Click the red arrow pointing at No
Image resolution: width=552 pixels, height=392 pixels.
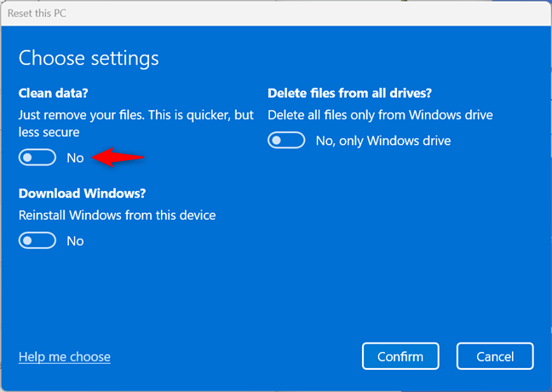118,157
